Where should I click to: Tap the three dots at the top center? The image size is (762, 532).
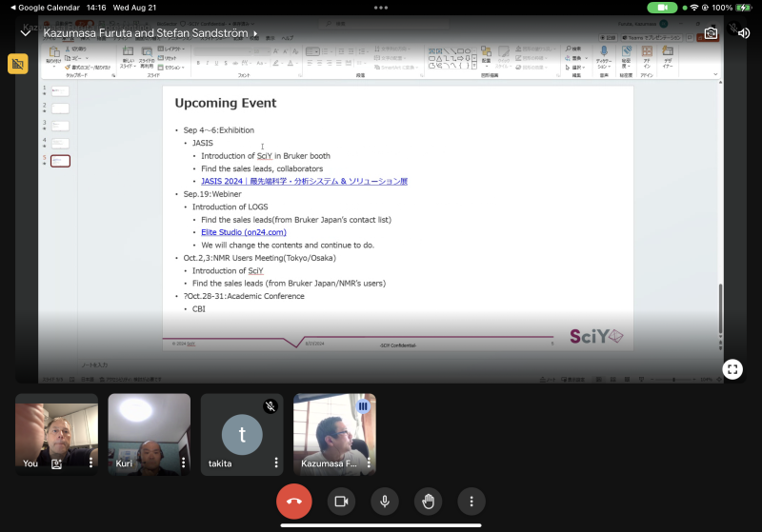point(381,8)
